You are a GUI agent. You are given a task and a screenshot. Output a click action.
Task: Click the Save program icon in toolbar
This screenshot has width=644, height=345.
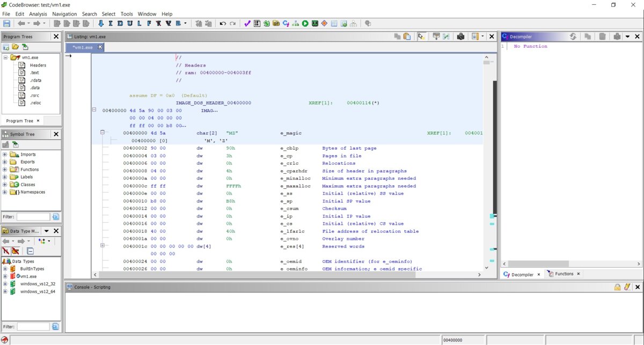[6, 24]
